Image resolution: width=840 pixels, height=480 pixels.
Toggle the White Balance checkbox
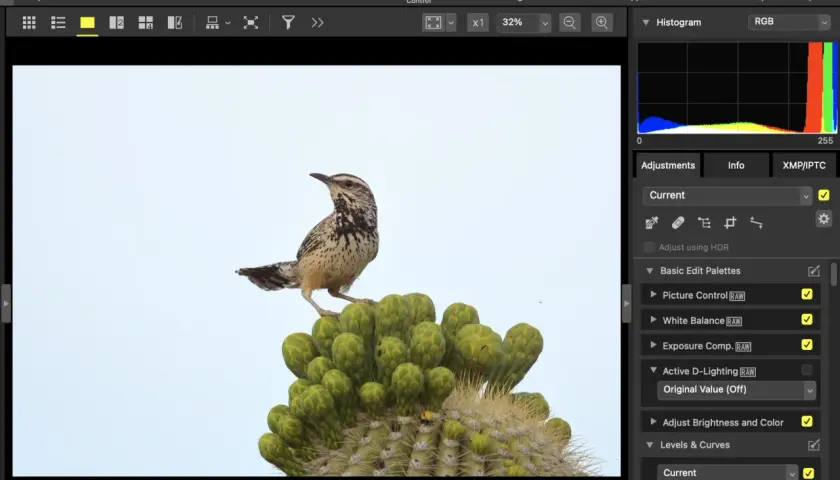click(807, 319)
